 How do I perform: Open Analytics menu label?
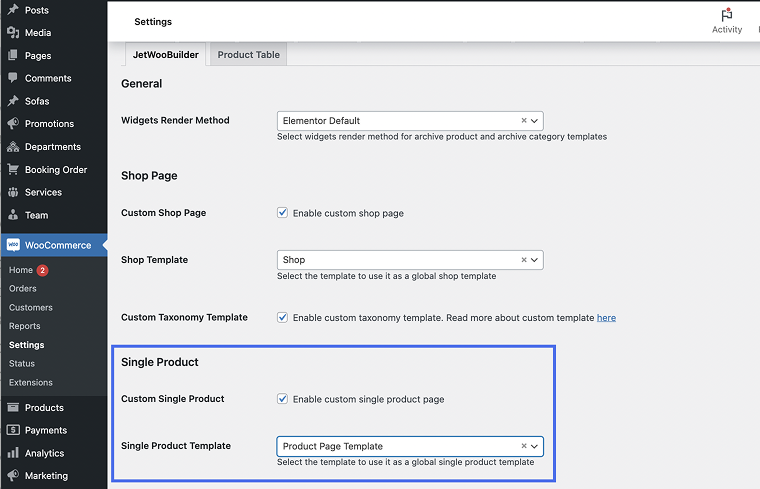point(45,453)
